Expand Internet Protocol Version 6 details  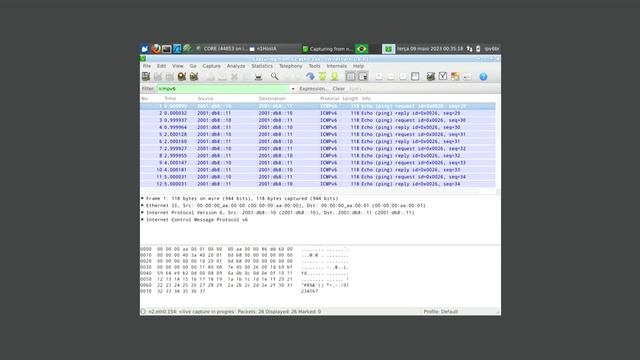(142, 212)
